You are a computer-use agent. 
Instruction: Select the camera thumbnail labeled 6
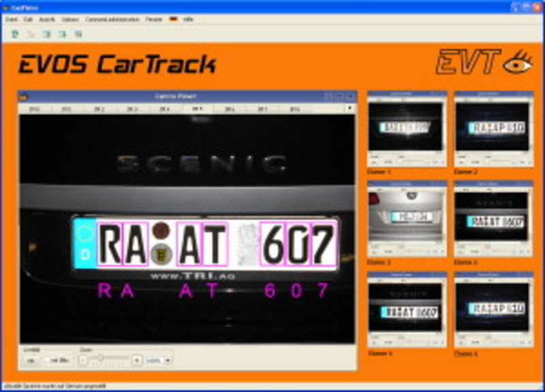point(493,310)
